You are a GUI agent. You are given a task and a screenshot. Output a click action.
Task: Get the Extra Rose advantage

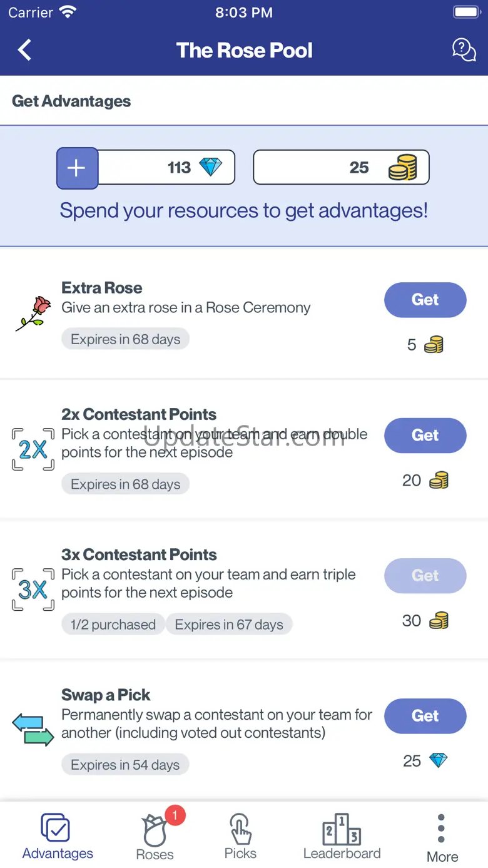[x=425, y=300]
